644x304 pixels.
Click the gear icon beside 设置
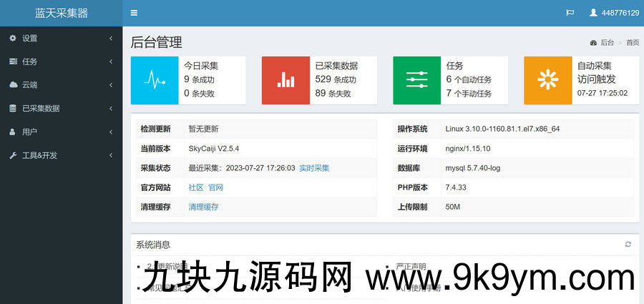[x=13, y=38]
